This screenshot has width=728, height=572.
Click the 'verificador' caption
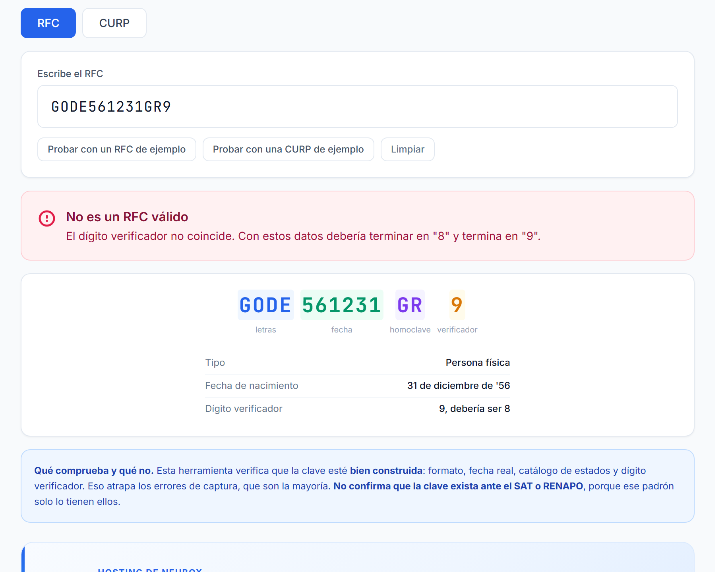[x=457, y=330]
